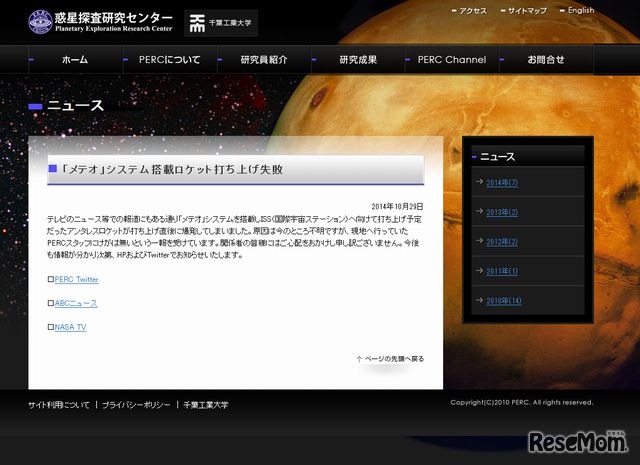Open the NASA TV link
Viewport: 640px width, 465px height.
click(x=70, y=327)
